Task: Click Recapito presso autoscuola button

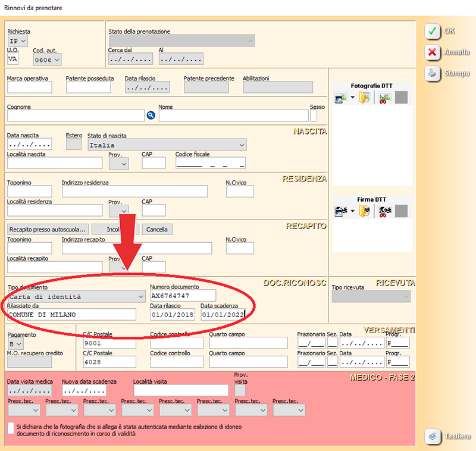Action: tap(48, 229)
